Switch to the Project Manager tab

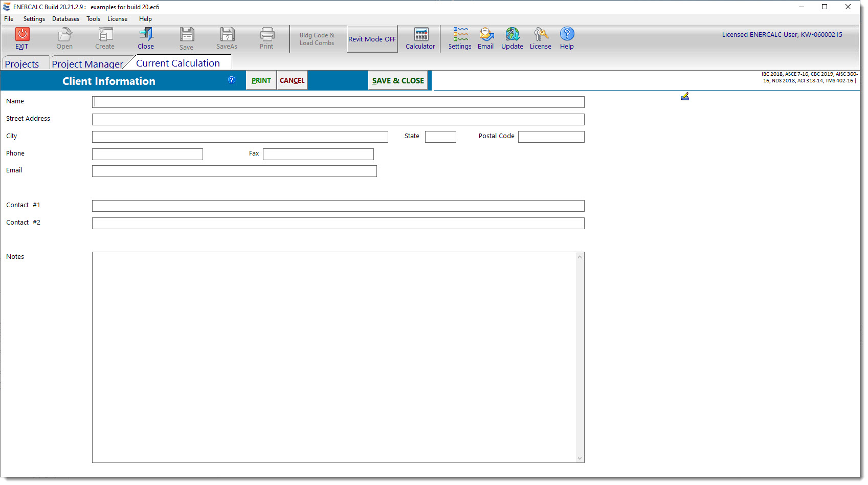[87, 64]
